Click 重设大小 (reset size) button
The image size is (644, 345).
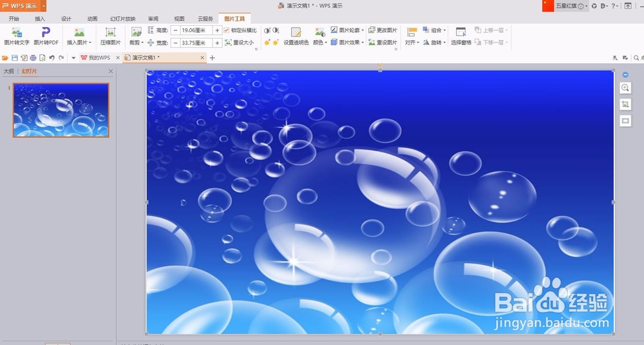(240, 43)
